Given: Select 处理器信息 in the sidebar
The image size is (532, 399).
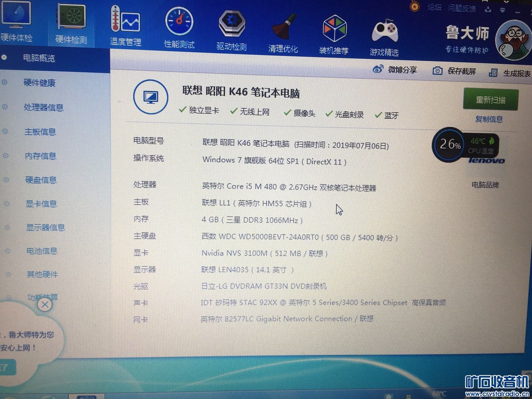Looking at the screenshot, I should (44, 107).
